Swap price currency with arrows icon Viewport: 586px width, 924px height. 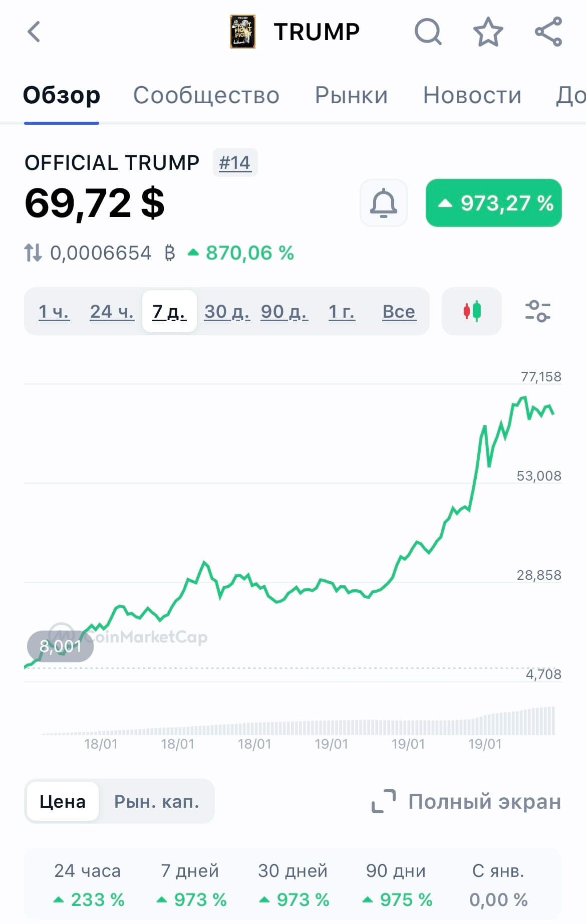click(x=34, y=253)
